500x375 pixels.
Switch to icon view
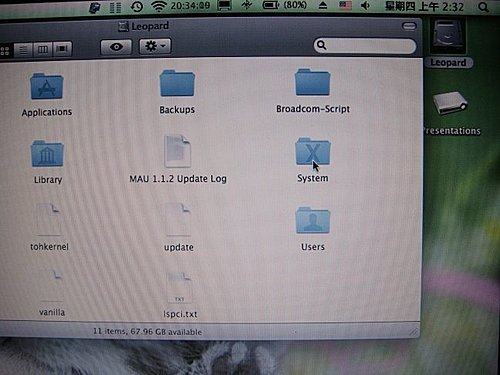click(x=6, y=50)
